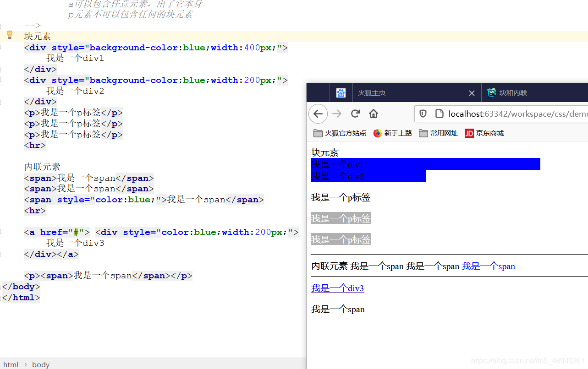Click the yellow lightbulb intention icon

pos(9,35)
